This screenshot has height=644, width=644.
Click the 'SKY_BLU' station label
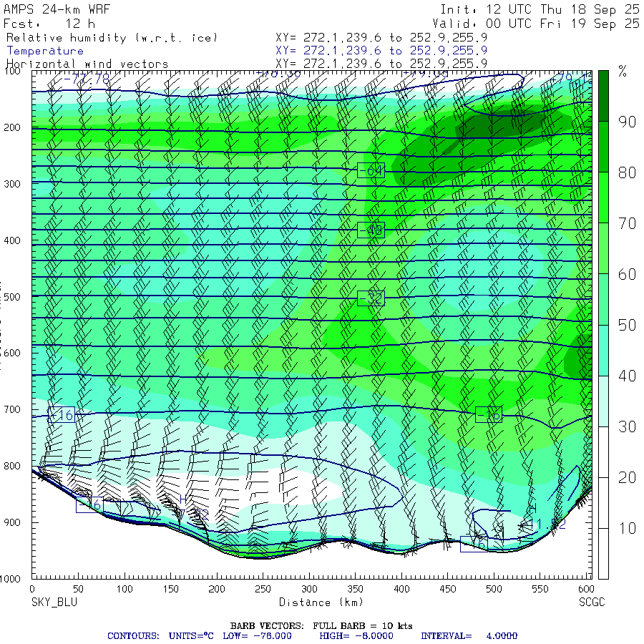click(x=54, y=602)
